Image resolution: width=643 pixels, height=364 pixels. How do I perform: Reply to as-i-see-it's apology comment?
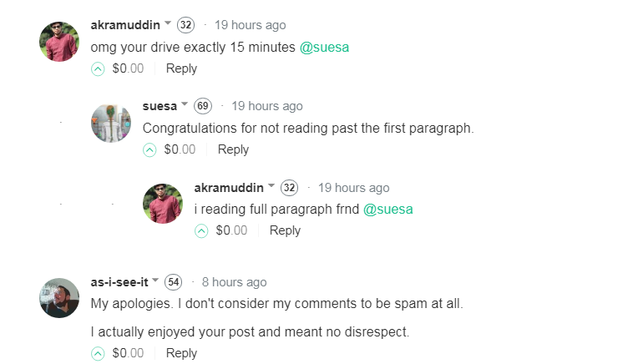tap(181, 354)
